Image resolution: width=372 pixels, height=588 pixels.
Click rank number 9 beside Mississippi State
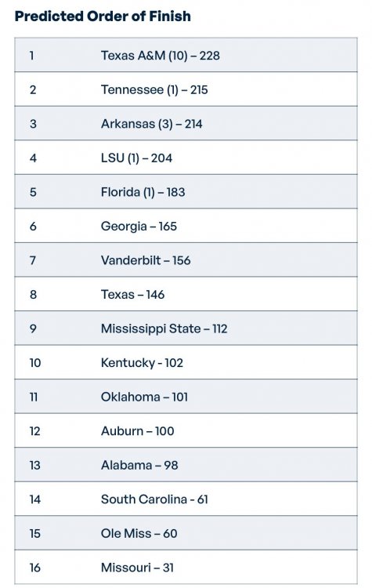(x=33, y=328)
